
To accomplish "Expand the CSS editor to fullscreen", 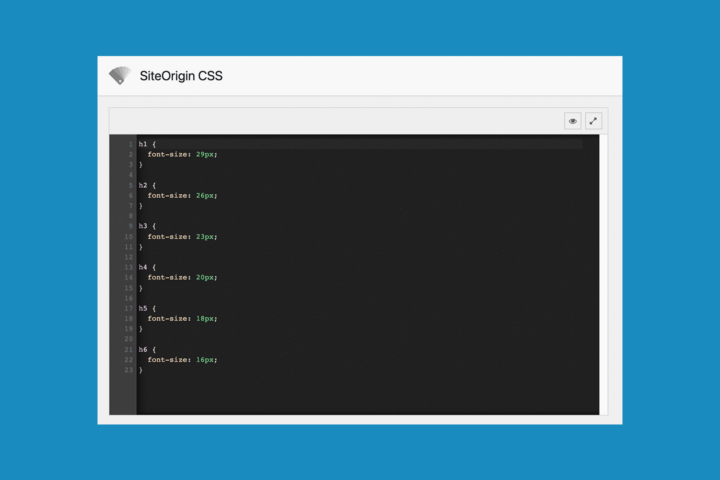I will (593, 121).
